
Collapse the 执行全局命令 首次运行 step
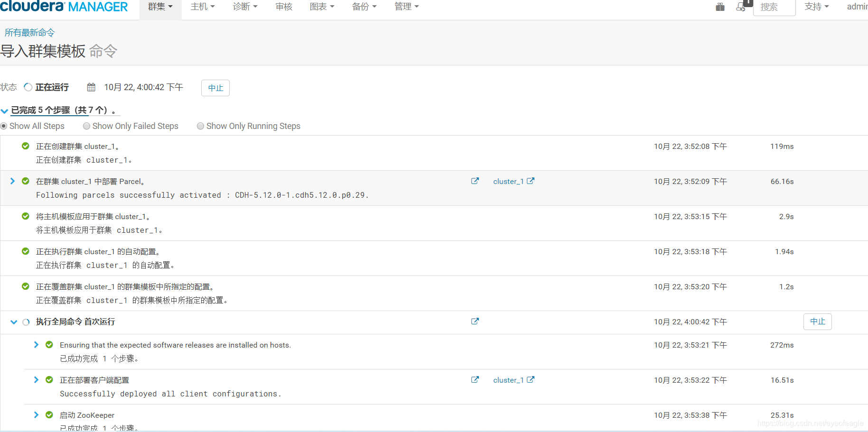[x=14, y=322]
